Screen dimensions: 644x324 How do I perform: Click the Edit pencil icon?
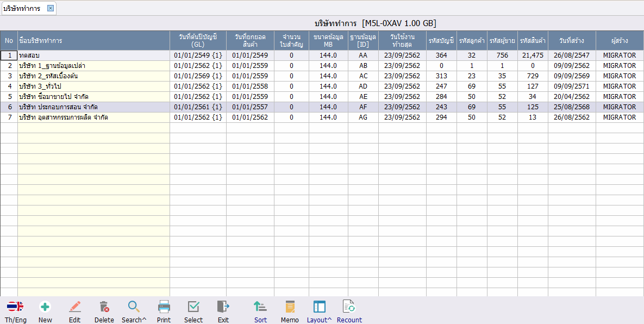(75, 307)
